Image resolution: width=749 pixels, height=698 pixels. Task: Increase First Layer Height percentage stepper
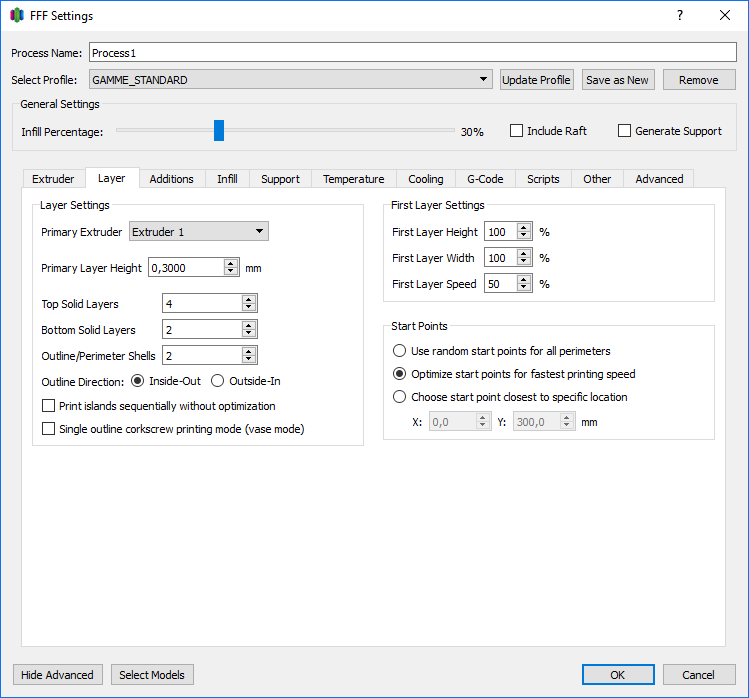525,228
